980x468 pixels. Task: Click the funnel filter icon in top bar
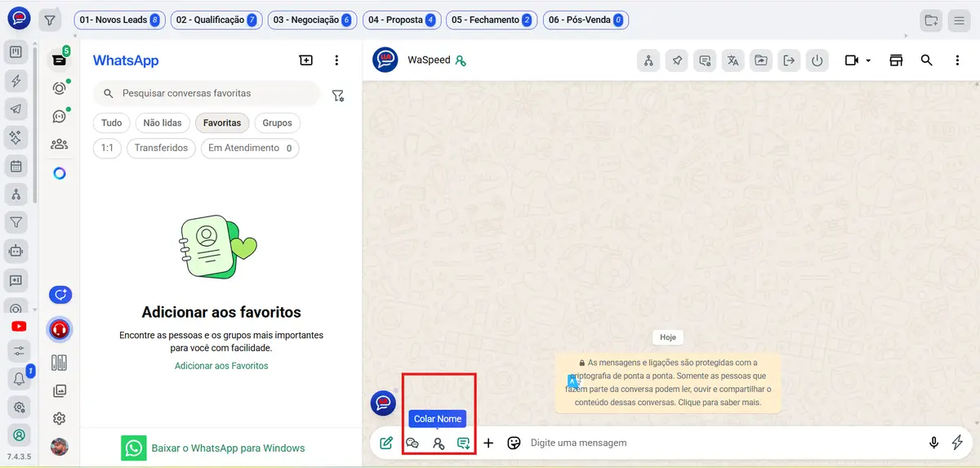click(50, 20)
